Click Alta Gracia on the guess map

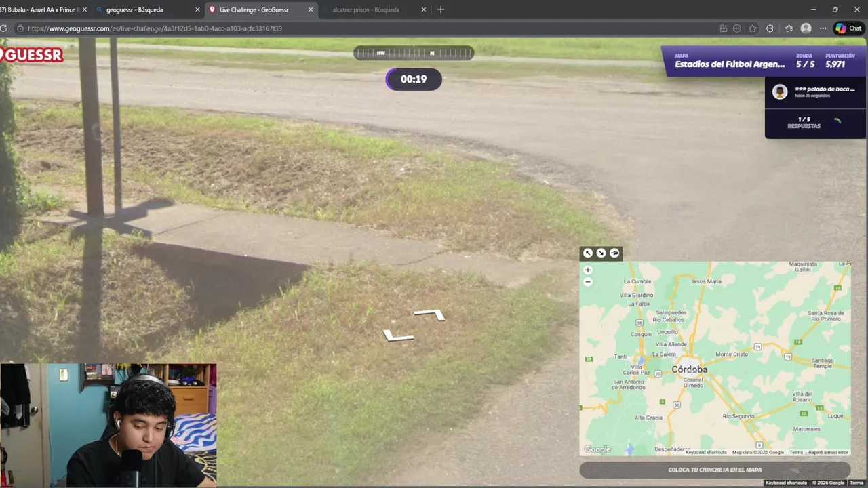(x=648, y=418)
